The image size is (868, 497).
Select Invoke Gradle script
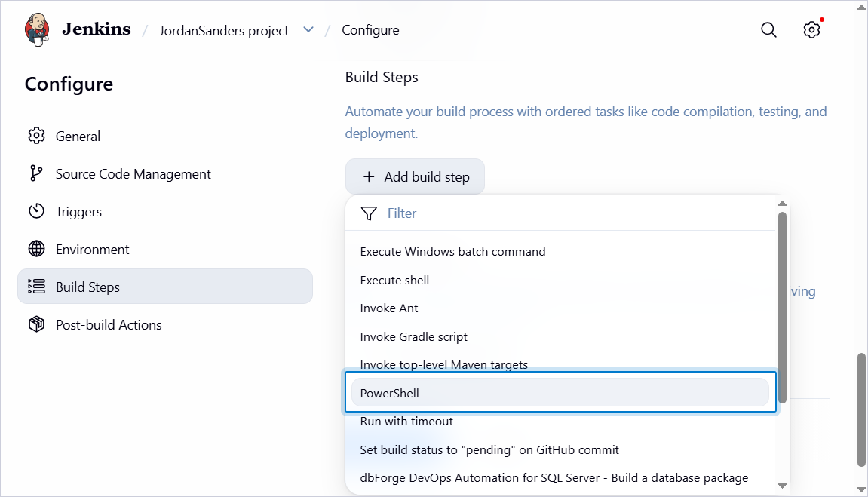[x=560, y=336]
